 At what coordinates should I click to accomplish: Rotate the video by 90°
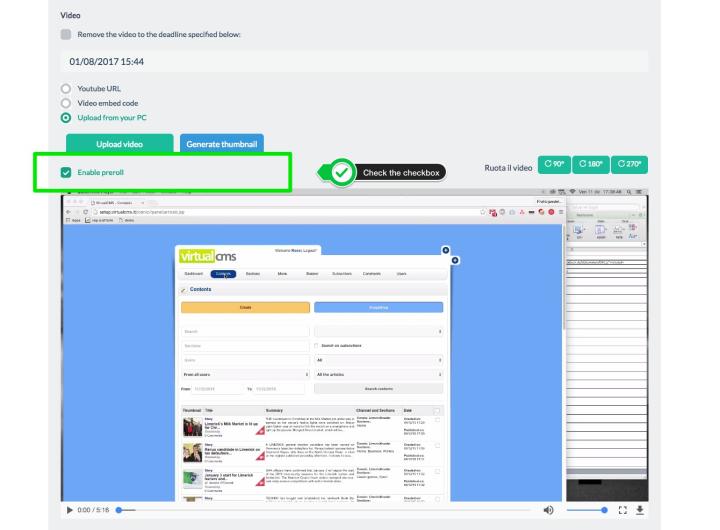555,165
